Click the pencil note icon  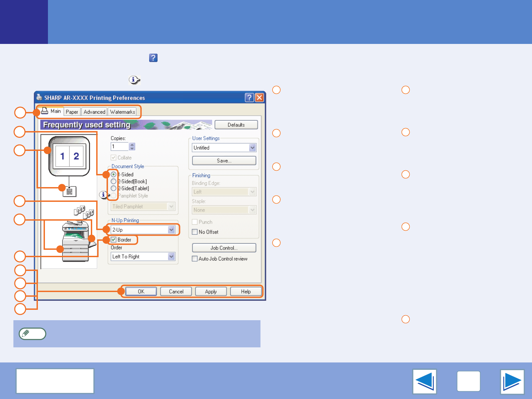pyautogui.click(x=33, y=334)
